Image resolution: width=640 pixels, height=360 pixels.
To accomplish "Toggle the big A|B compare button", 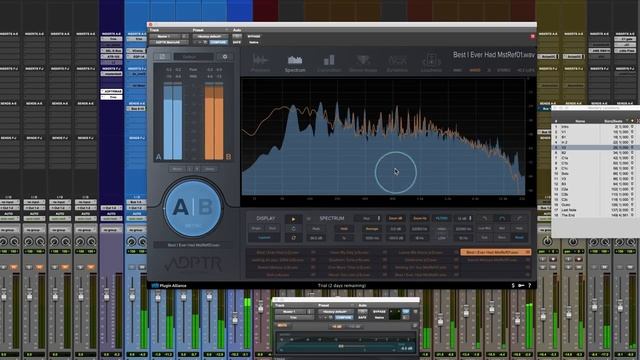I will pyautogui.click(x=193, y=208).
